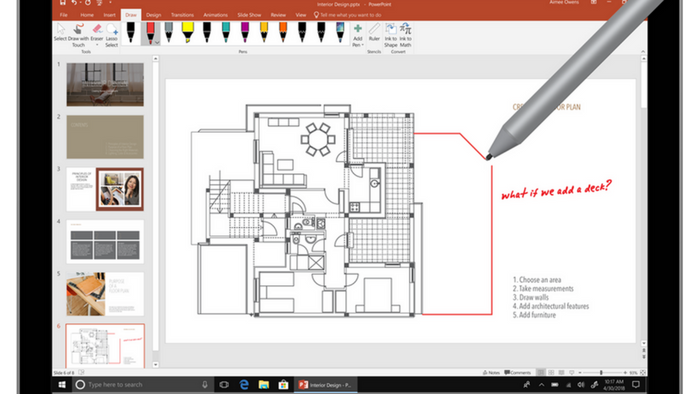Open the red pen options dropdown arrow
The width and height of the screenshot is (700, 394).
[x=157, y=42]
